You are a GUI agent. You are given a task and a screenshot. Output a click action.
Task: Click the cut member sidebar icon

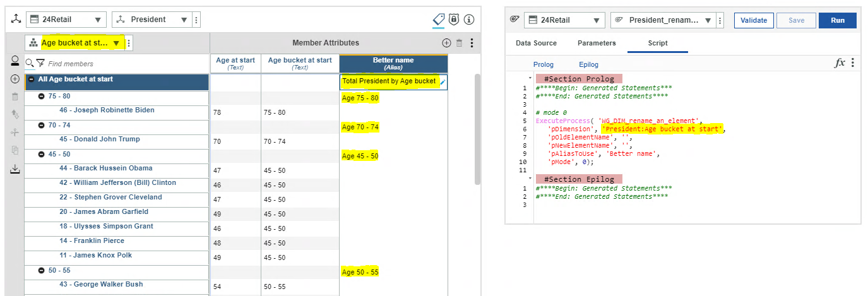click(15, 133)
